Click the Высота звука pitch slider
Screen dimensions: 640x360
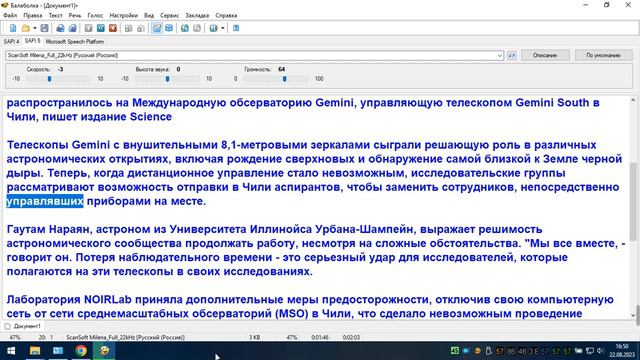point(167,79)
